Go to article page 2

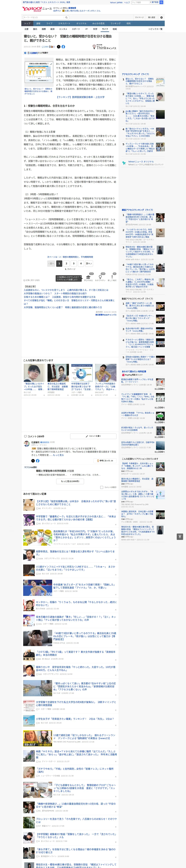tap(66, 263)
